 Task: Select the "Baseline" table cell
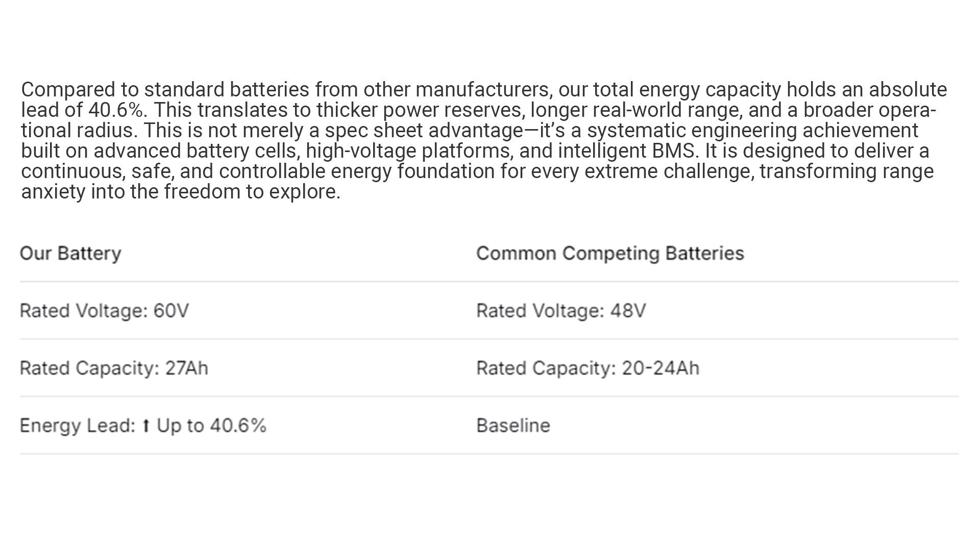pos(513,425)
